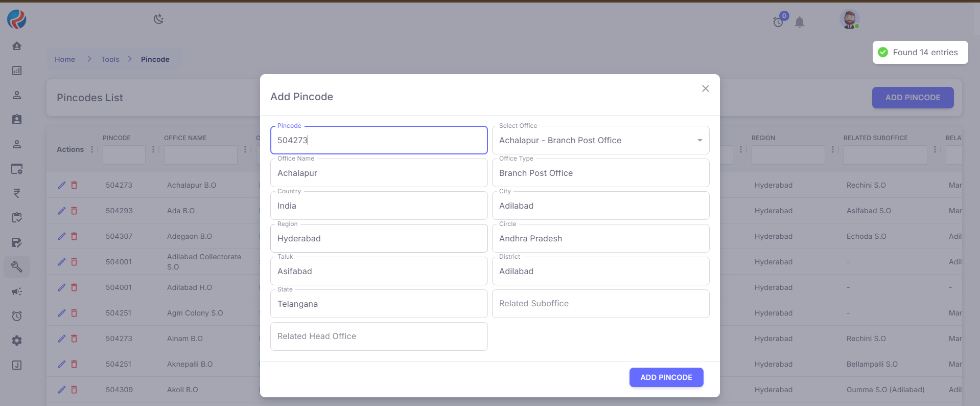Delete the Ada B.O row
This screenshot has width=980, height=406.
click(74, 211)
